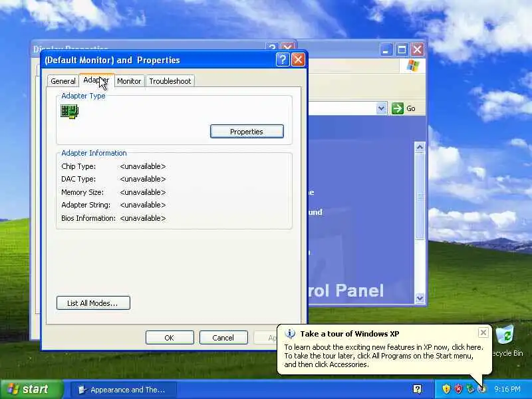Click the green network tray icon

click(470, 389)
